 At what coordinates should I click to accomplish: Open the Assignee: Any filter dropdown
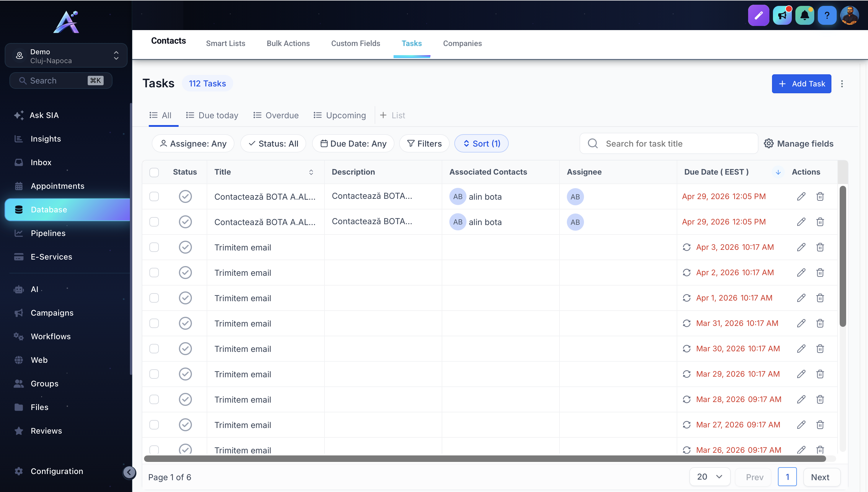[193, 144]
